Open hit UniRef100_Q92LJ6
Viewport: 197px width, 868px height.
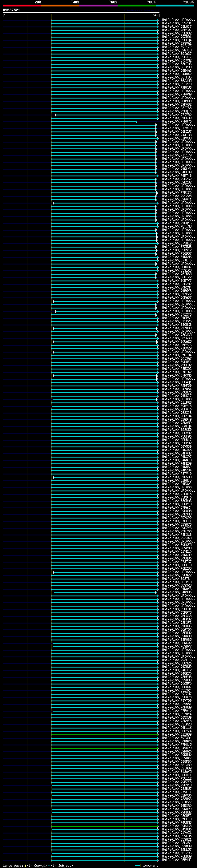(176, 660)
